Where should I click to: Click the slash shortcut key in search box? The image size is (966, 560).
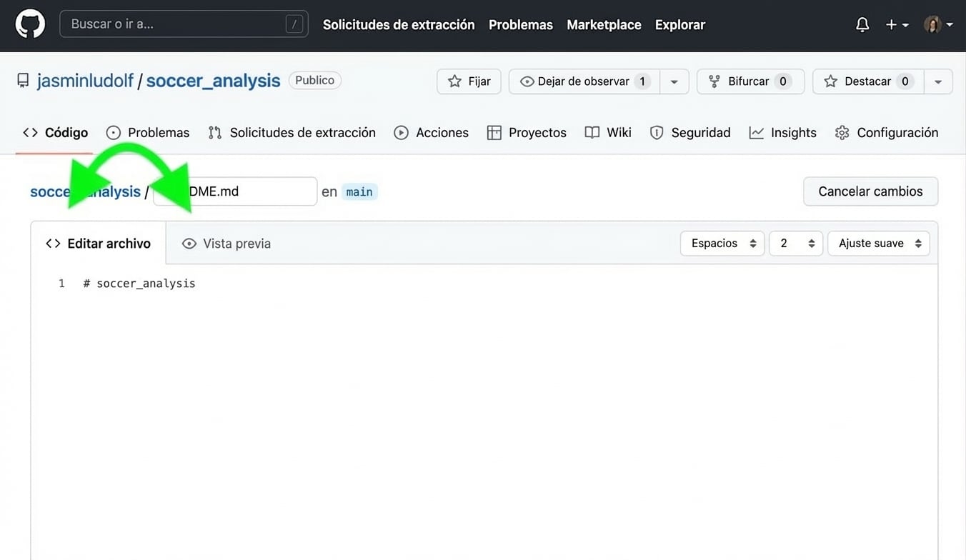[x=294, y=24]
